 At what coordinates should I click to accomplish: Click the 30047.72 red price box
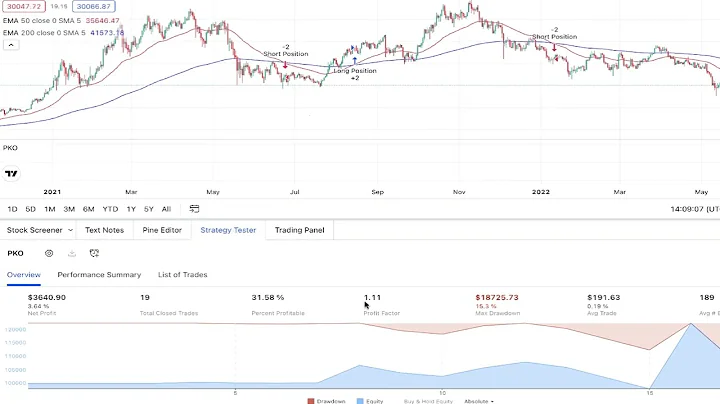point(24,6)
